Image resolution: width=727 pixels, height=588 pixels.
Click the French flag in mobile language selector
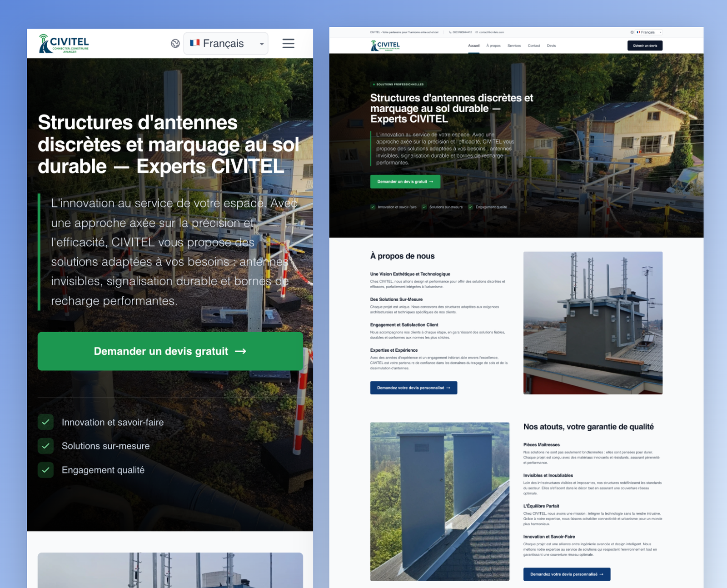[x=195, y=43]
